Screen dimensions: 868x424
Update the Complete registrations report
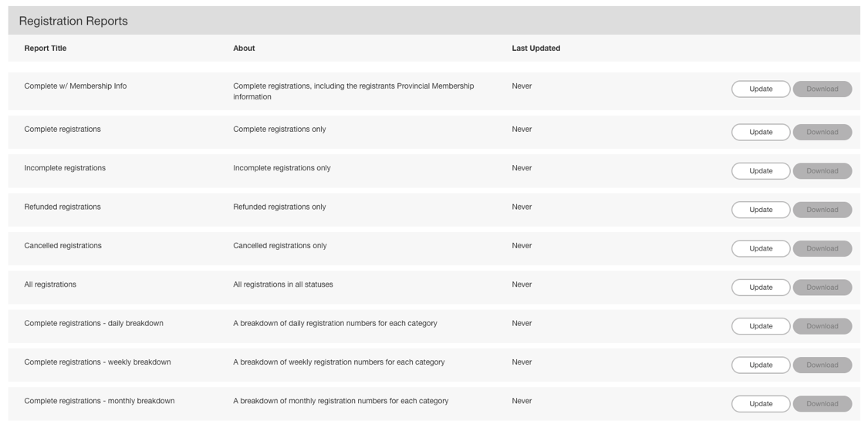coord(760,133)
